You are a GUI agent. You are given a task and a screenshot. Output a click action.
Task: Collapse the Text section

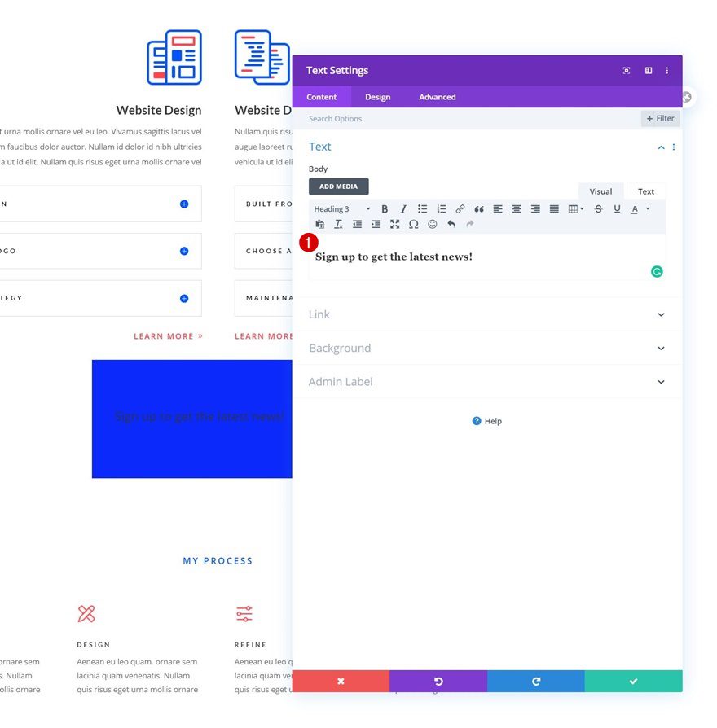[660, 147]
